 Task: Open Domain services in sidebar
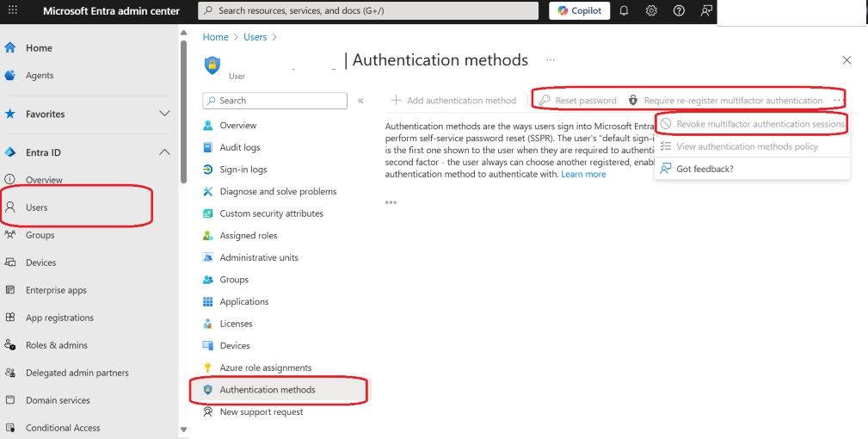point(58,400)
